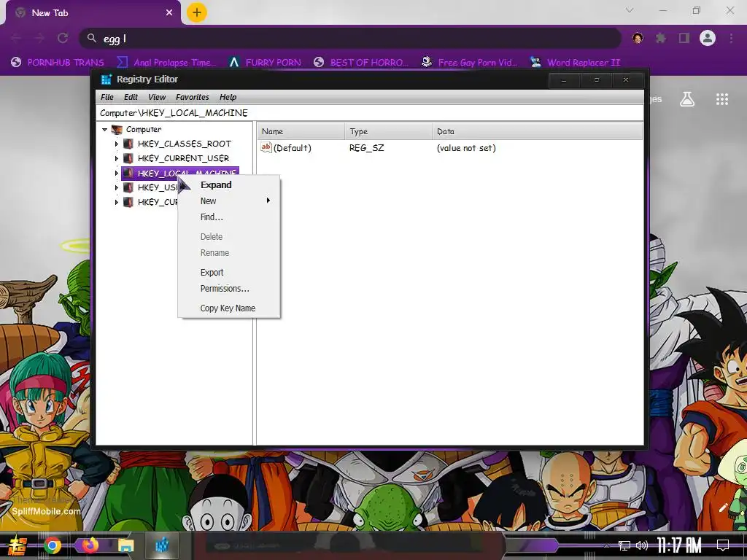Select the HKEY_CLASSES_ROOT key

(x=185, y=144)
